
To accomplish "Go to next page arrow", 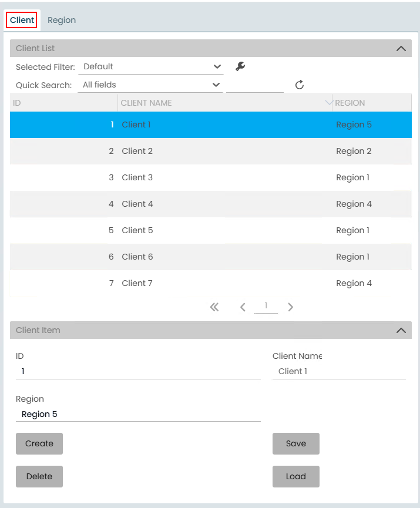I will click(x=290, y=307).
